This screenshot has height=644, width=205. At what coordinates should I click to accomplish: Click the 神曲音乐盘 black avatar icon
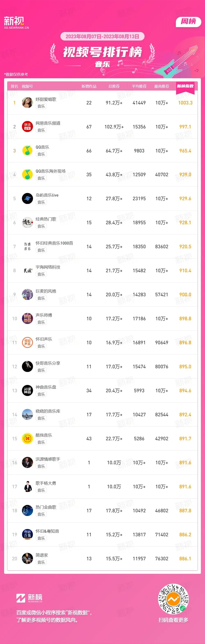coord(27,390)
